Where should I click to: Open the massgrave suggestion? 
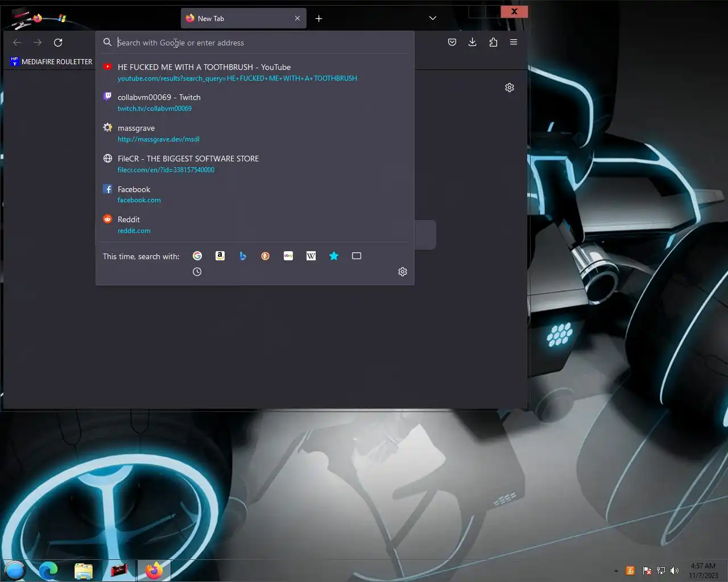tap(255, 134)
